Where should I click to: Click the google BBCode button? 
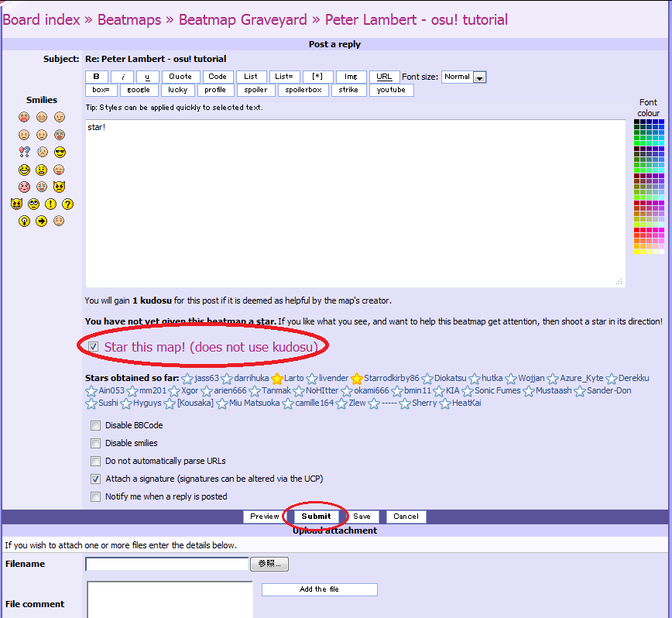coord(139,90)
